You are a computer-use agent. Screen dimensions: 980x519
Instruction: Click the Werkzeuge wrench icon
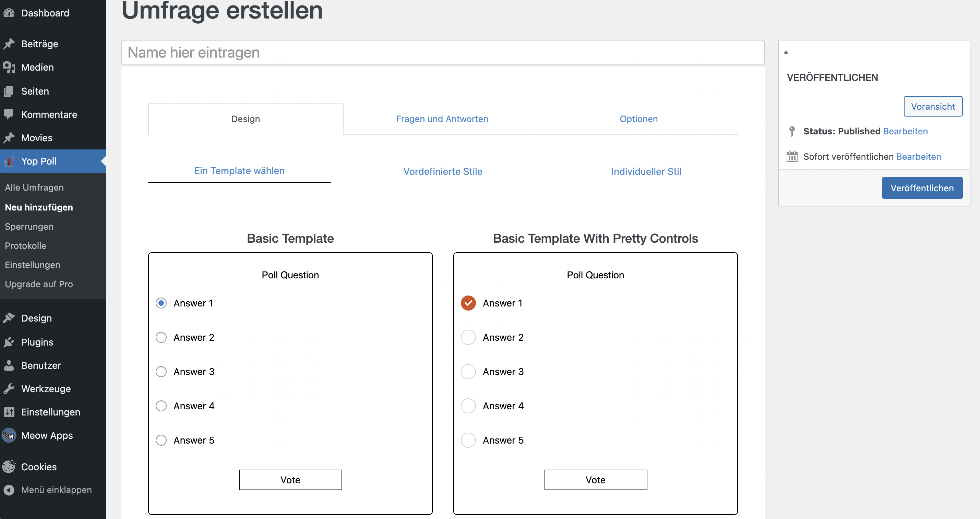pos(9,389)
